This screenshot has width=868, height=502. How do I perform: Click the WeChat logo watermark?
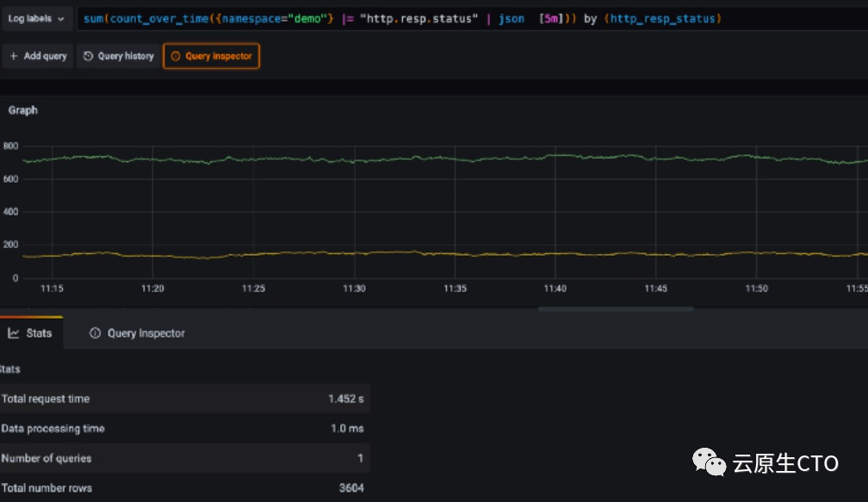[x=710, y=462]
